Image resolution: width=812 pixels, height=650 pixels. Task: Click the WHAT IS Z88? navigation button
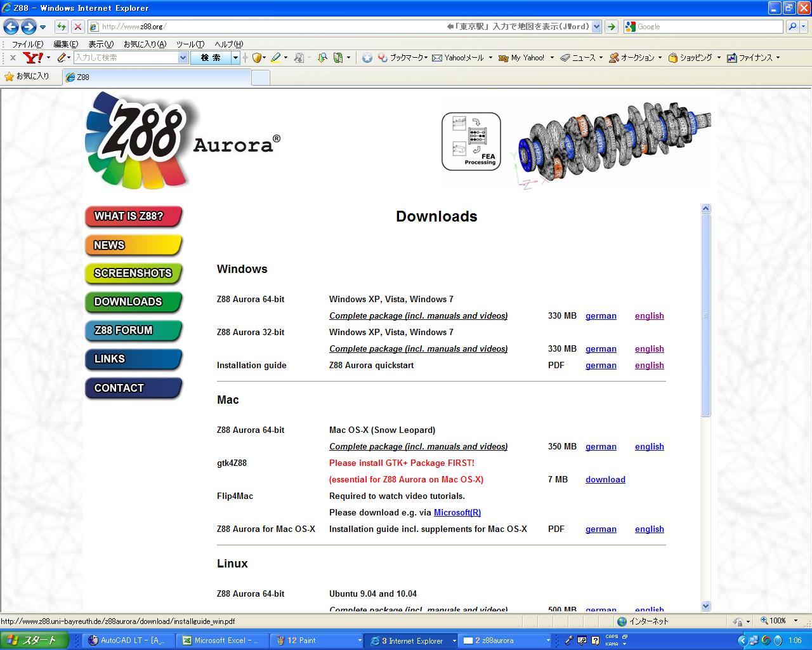[133, 216]
